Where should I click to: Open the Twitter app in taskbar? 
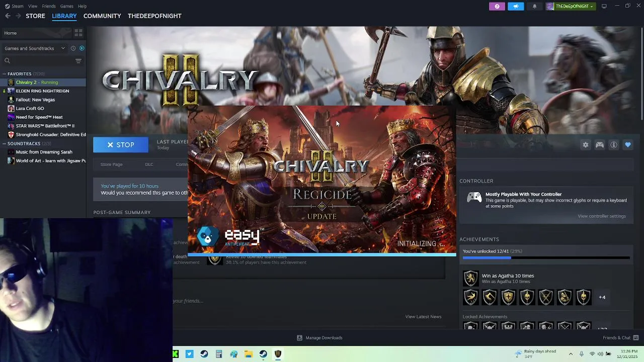(x=189, y=354)
